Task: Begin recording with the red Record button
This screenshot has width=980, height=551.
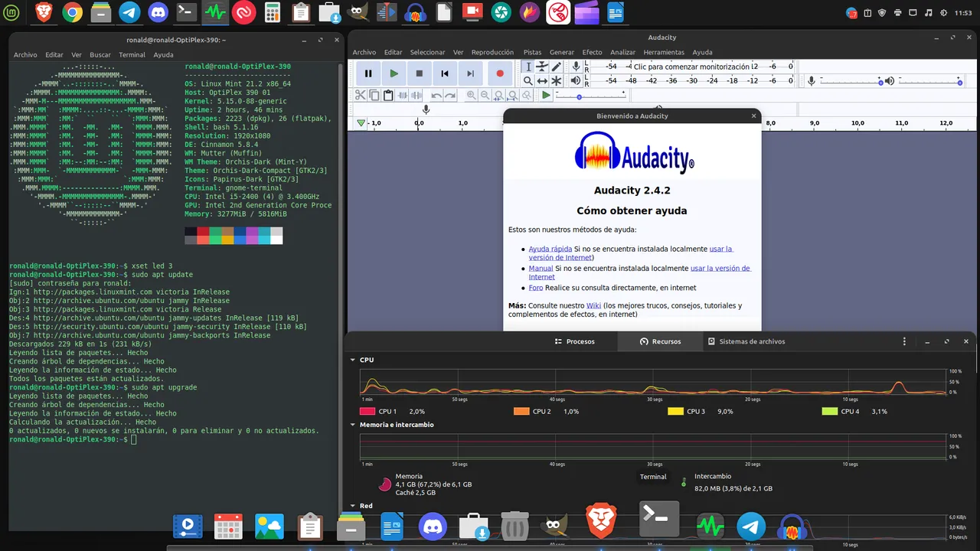Action: coord(500,73)
